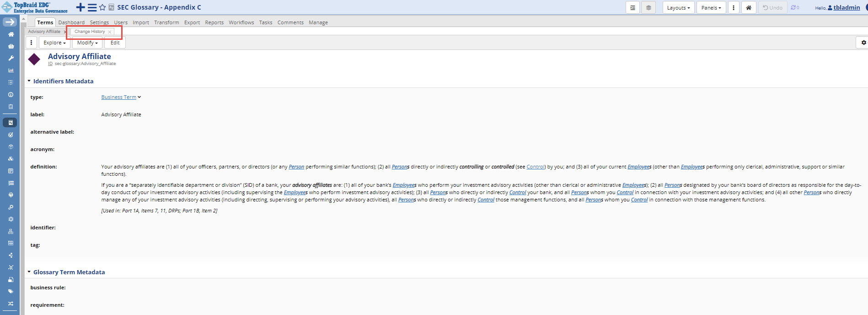This screenshot has height=315, width=868.
Task: Click the Edit button
Action: tap(115, 43)
